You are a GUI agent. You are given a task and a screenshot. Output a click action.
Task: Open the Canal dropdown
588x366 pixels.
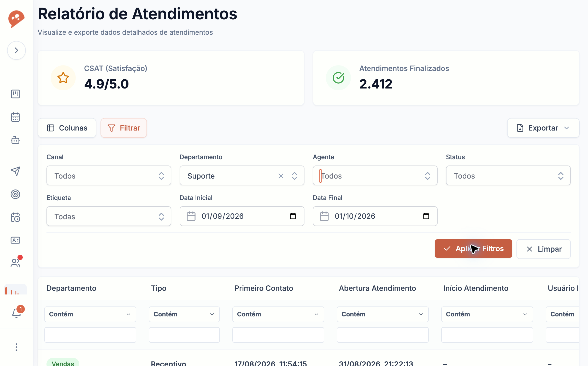click(109, 176)
